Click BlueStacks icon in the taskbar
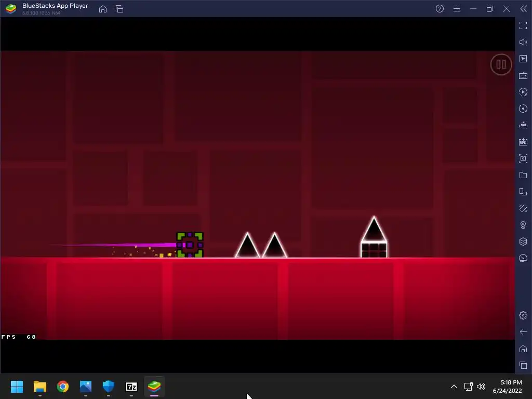This screenshot has height=399, width=532. click(154, 387)
